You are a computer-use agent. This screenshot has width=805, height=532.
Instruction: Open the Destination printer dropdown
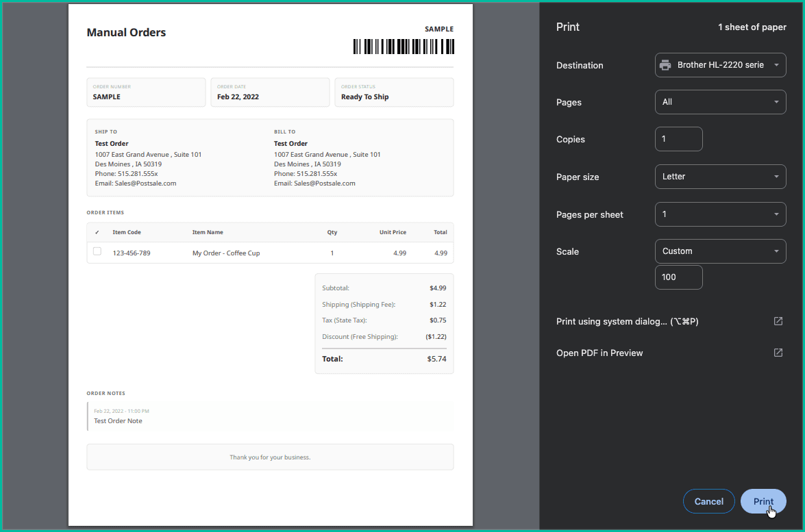pos(720,65)
